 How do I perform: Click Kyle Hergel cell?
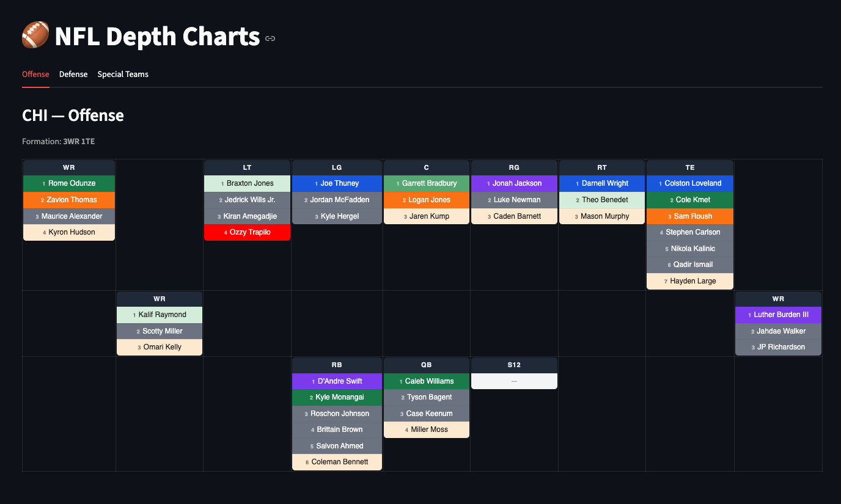tap(337, 216)
